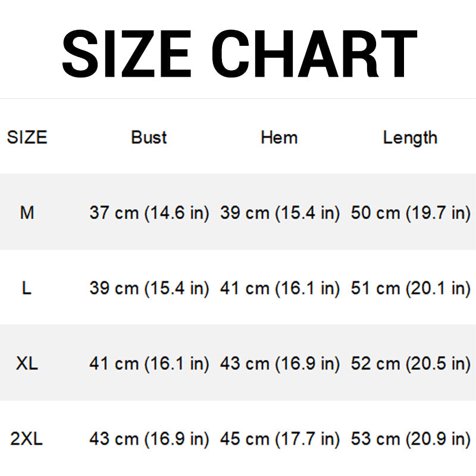This screenshot has width=476, height=476.
Task: Click the M hem value 39 cm (15.4 in)
Action: point(280,213)
